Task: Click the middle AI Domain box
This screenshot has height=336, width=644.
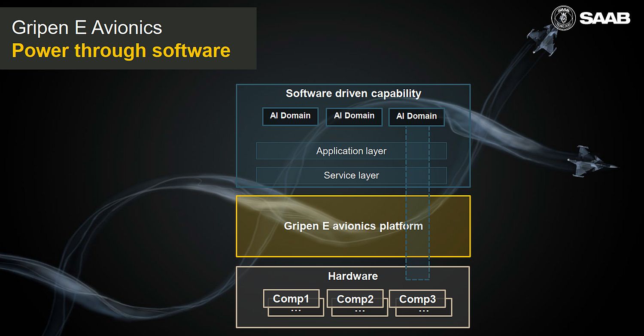Action: click(x=354, y=116)
